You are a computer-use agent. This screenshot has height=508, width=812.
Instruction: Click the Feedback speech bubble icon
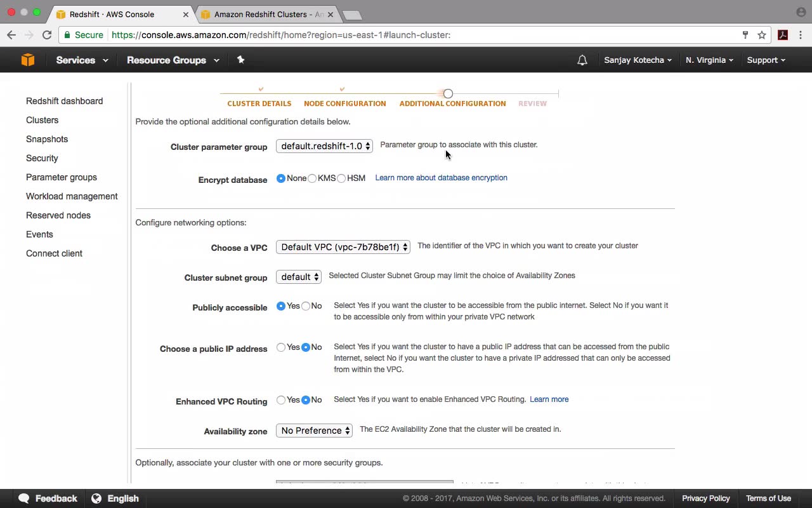coord(24,498)
